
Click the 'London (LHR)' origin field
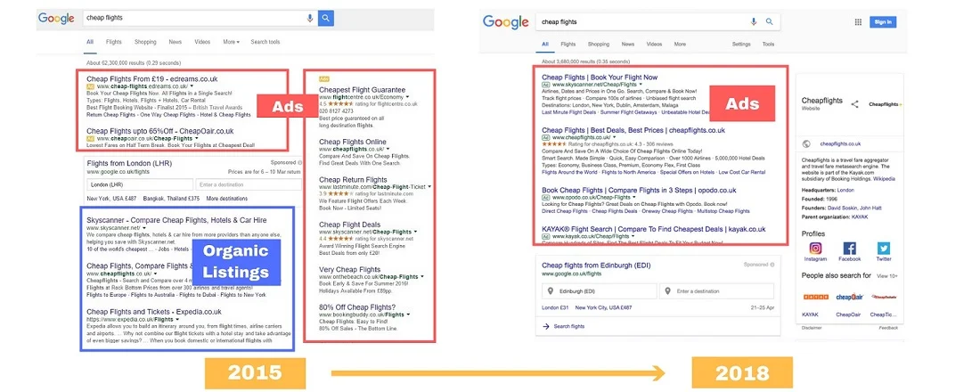point(139,184)
